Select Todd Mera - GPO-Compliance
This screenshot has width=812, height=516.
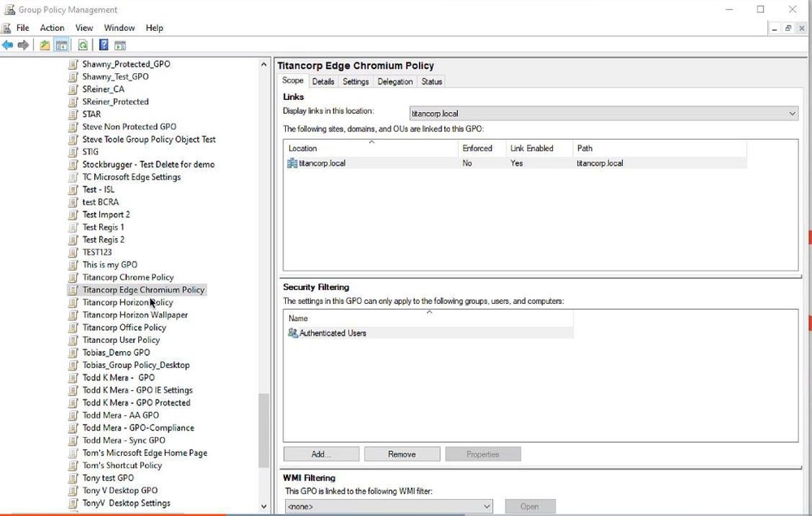(x=138, y=428)
